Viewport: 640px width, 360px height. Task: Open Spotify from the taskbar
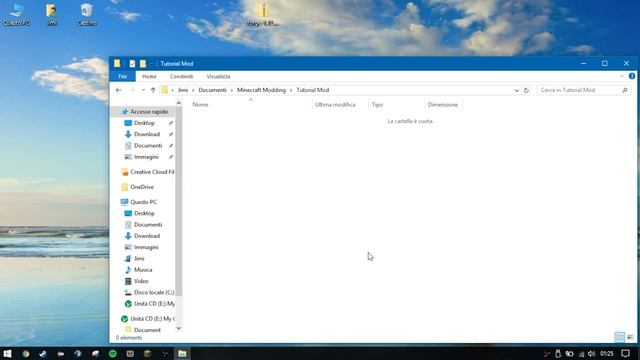113,354
